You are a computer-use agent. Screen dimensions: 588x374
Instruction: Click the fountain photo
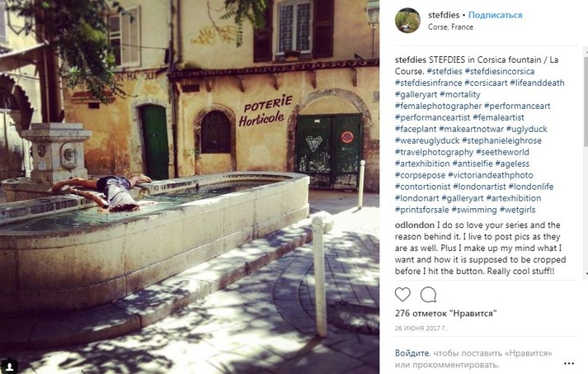click(190, 187)
